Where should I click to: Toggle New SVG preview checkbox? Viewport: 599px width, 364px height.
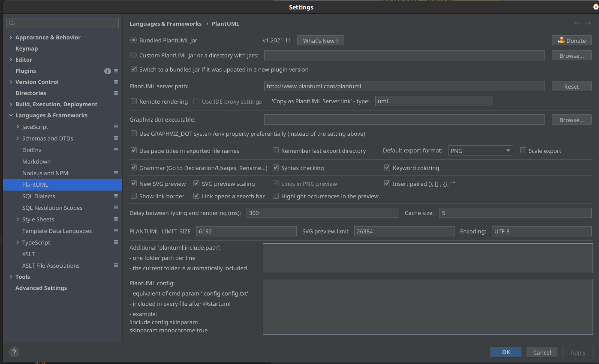click(x=134, y=184)
